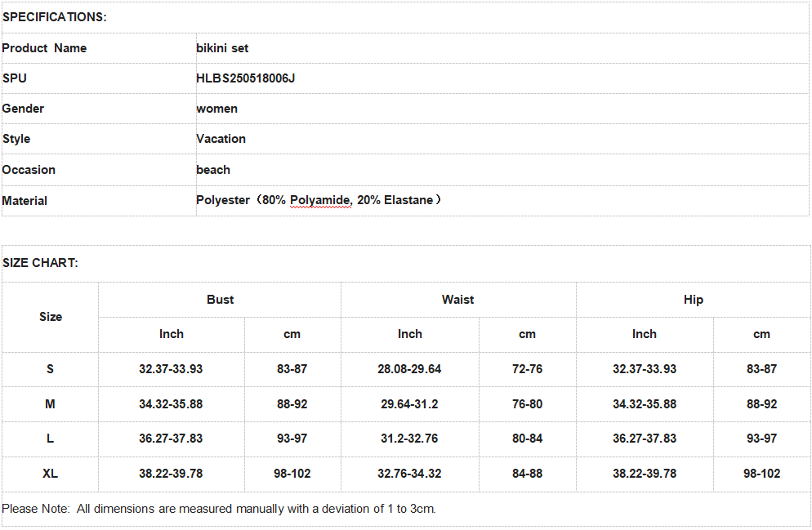Click the S size row label
Image resolution: width=812 pixels, height=530 pixels.
(50, 369)
